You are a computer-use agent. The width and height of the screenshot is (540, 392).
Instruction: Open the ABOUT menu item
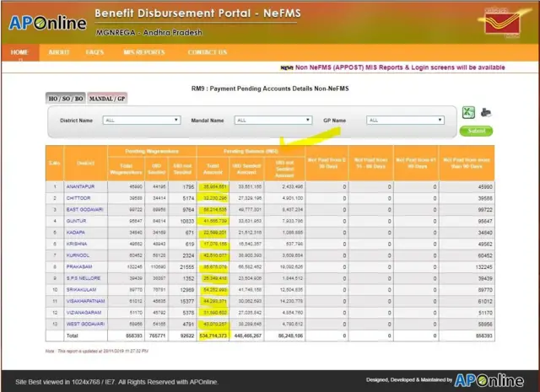(x=59, y=52)
